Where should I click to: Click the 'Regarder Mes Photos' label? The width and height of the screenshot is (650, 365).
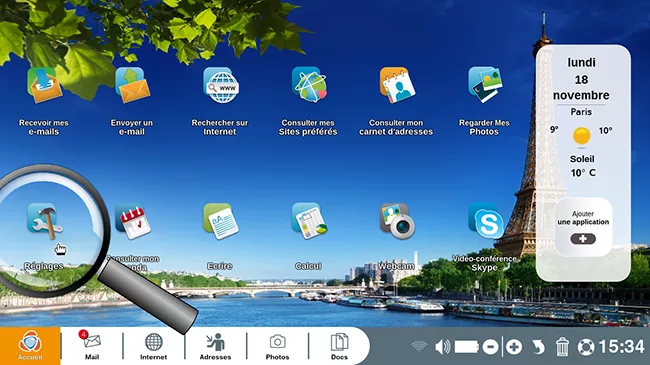(484, 127)
